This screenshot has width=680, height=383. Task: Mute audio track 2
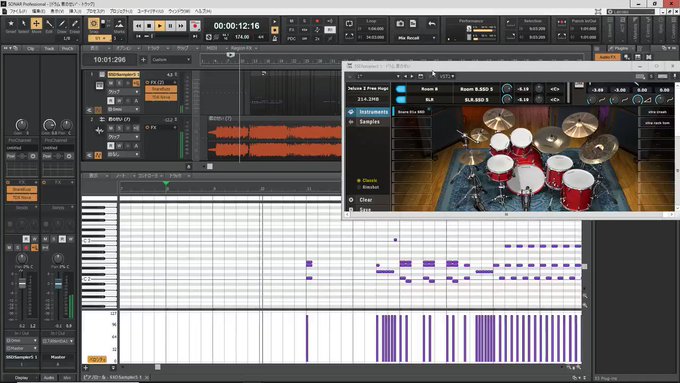(111, 128)
